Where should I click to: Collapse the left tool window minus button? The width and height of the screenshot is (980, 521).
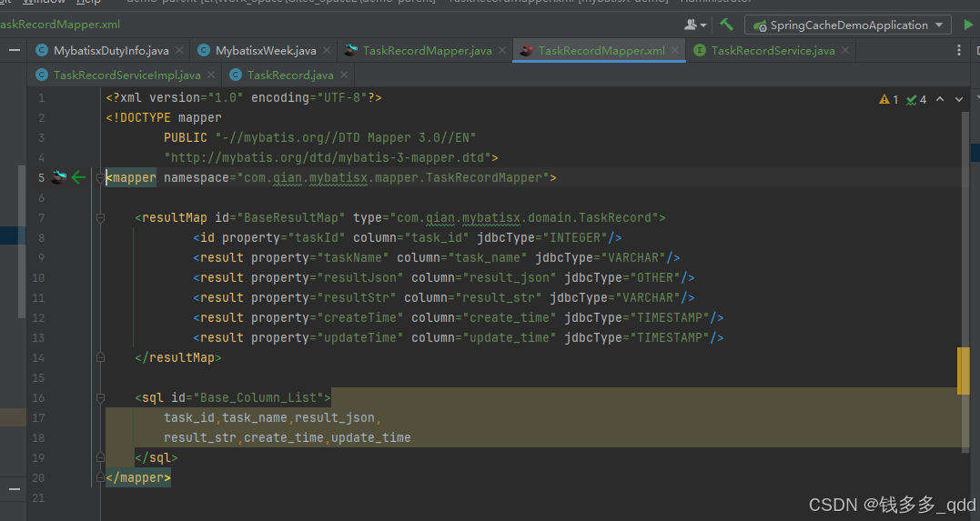click(x=15, y=50)
